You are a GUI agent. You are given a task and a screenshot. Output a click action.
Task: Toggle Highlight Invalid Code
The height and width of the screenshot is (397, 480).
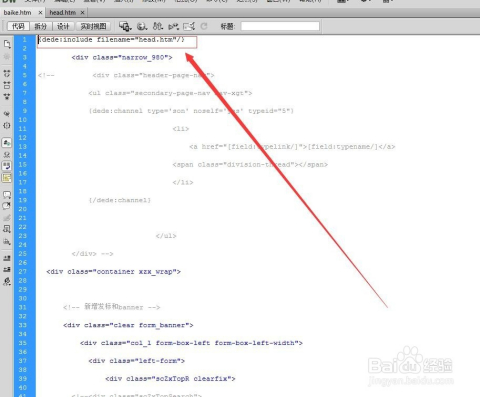point(7,155)
